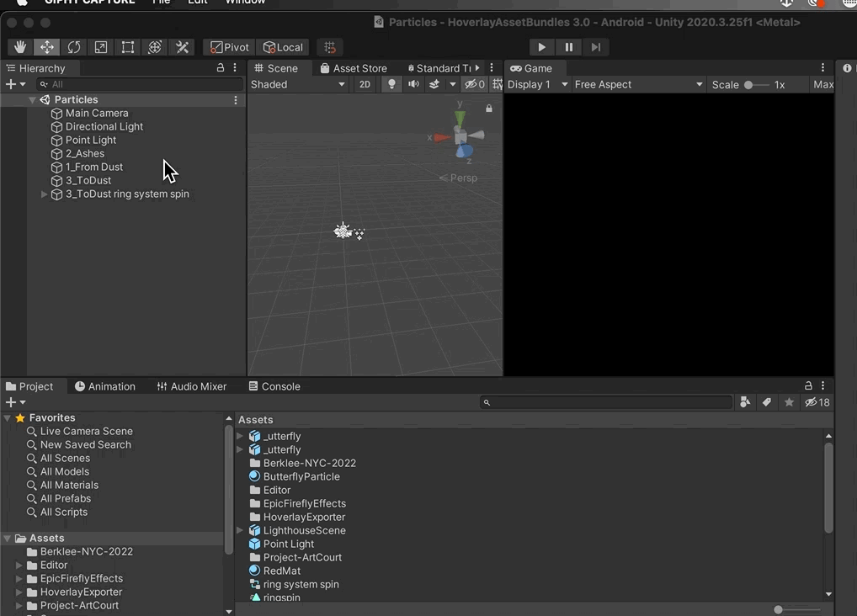Open the Shaded draw mode dropdown
Viewport: 857px width, 616px height.
(x=298, y=84)
